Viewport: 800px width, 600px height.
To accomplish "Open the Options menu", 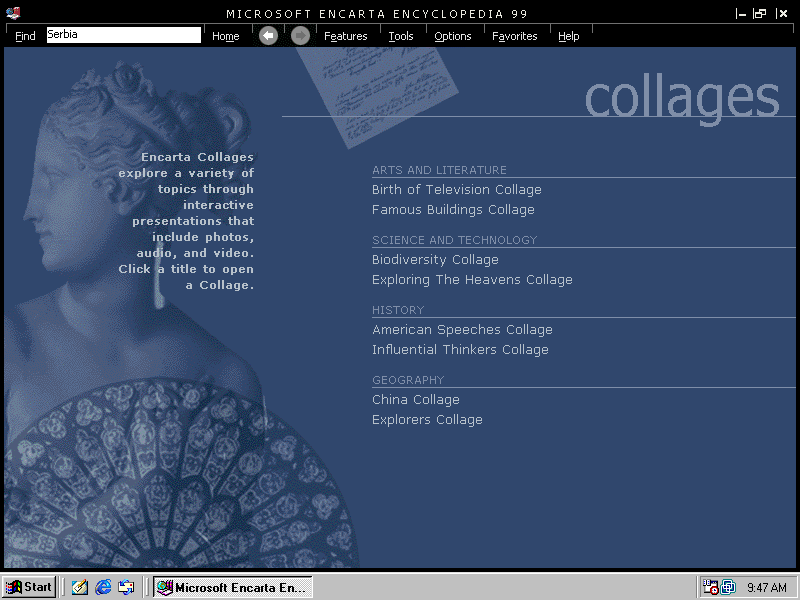I will coord(453,36).
